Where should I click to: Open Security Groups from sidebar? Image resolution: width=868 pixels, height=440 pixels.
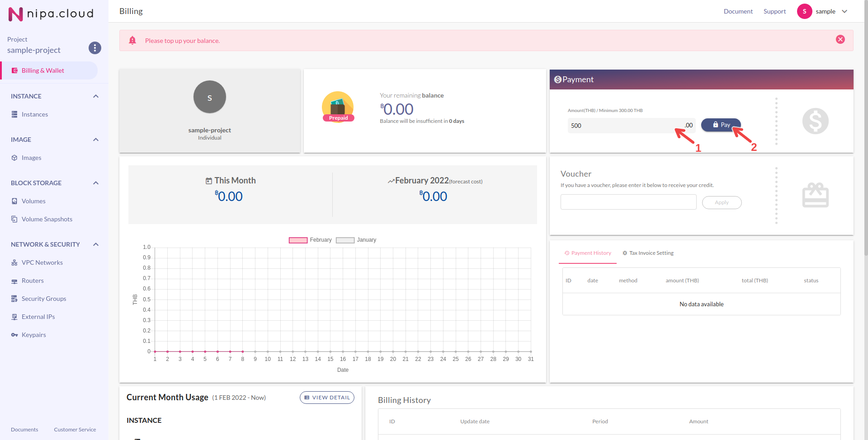pyautogui.click(x=43, y=299)
